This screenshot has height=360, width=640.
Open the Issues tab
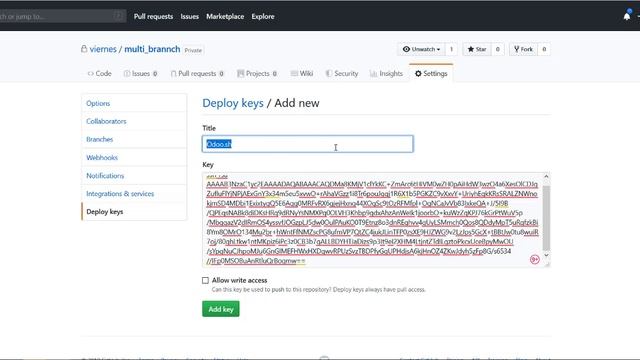(141, 73)
